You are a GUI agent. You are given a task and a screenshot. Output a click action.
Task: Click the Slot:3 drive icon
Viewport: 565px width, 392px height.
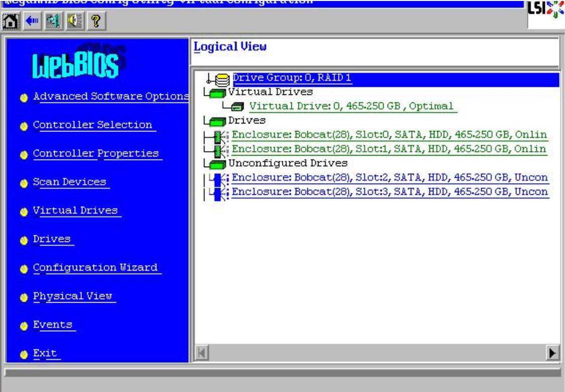(x=220, y=193)
